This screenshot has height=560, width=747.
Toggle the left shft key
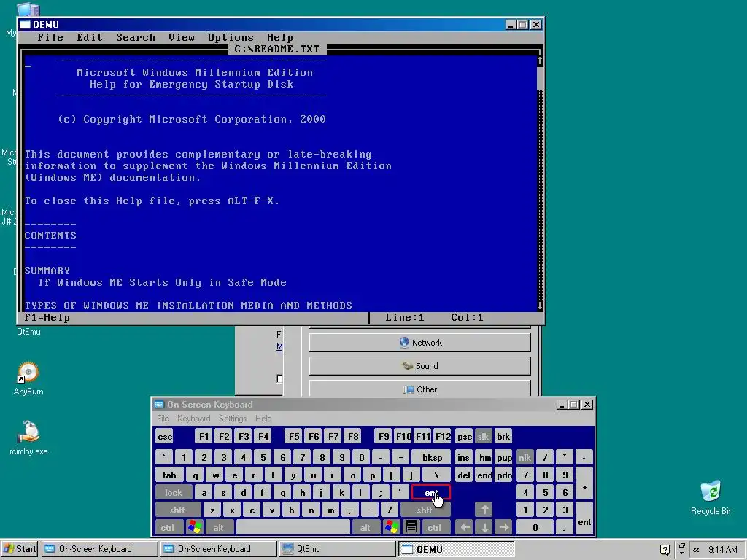[x=178, y=510]
